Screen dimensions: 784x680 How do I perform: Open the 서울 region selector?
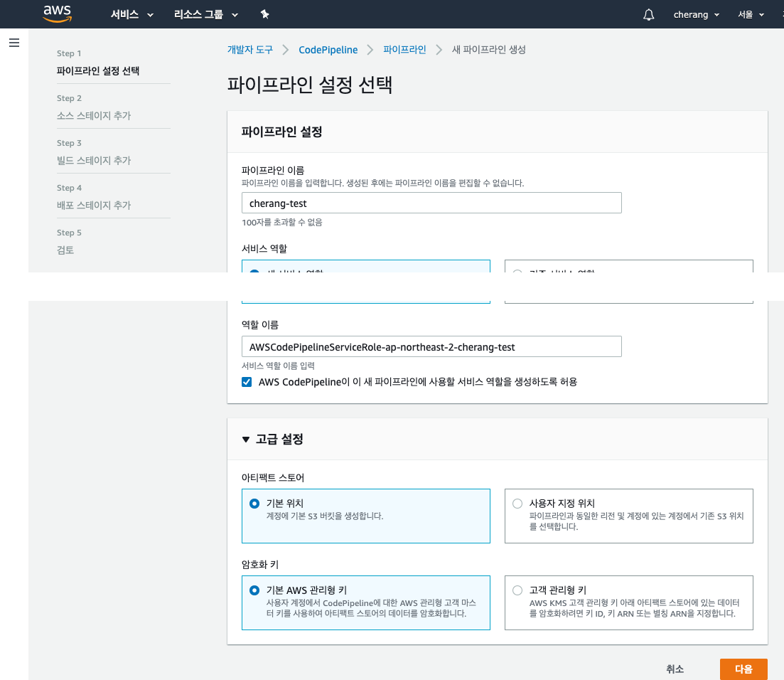pos(751,14)
